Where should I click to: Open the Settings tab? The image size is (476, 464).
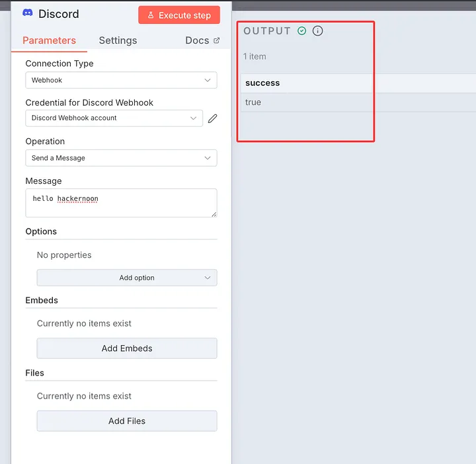(118, 40)
